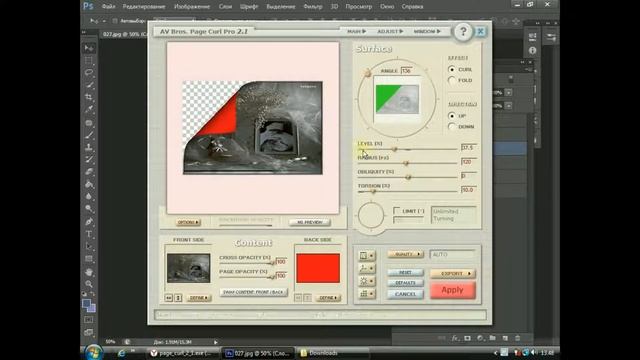
Task: Select the Eraser tool
Action: click(x=89, y=172)
